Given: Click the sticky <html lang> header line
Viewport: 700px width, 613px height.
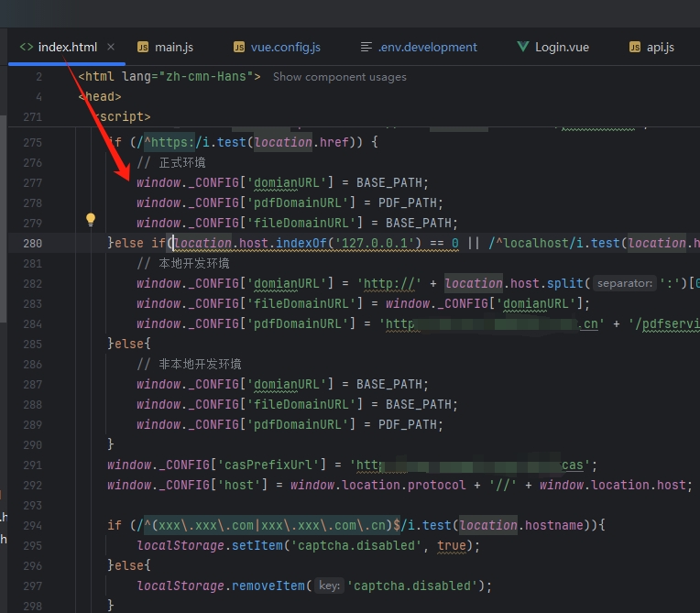Looking at the screenshot, I should coord(170,77).
